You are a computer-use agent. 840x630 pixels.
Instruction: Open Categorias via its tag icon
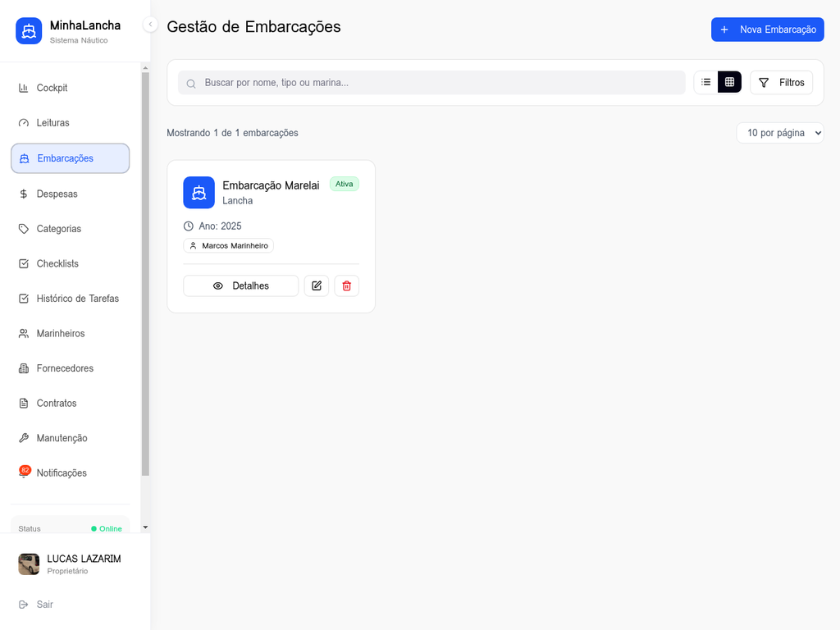(x=23, y=229)
